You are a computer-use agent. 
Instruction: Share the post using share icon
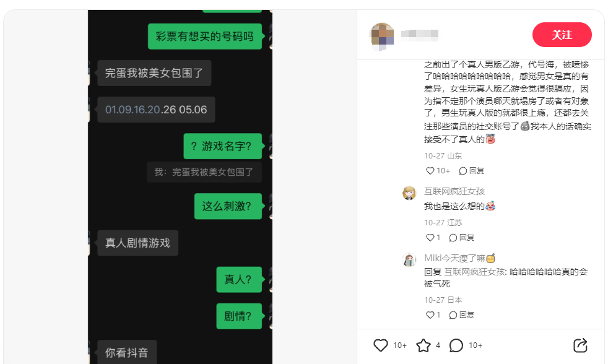click(580, 345)
